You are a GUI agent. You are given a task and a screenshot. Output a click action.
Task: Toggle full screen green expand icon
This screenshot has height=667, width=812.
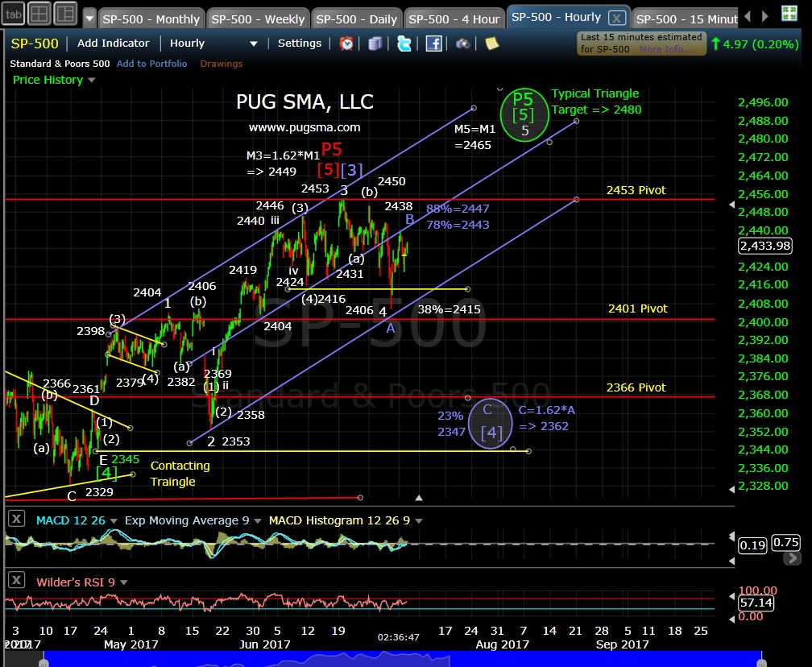789,14
